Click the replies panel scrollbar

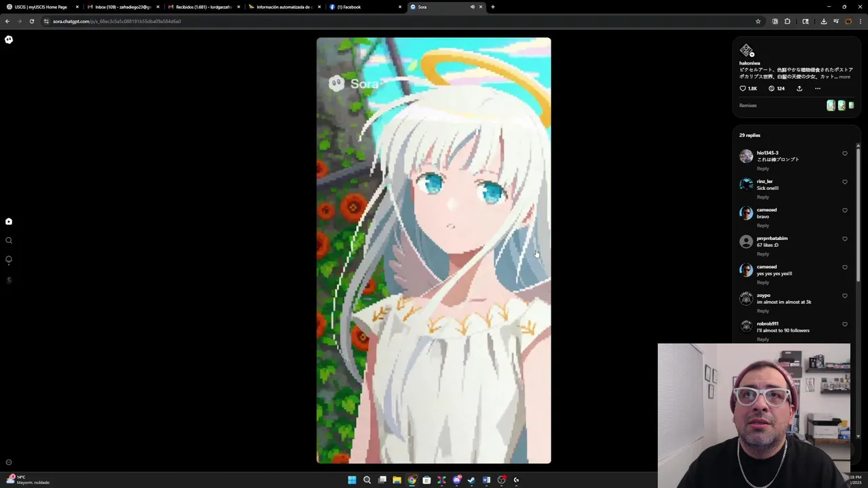click(x=859, y=213)
